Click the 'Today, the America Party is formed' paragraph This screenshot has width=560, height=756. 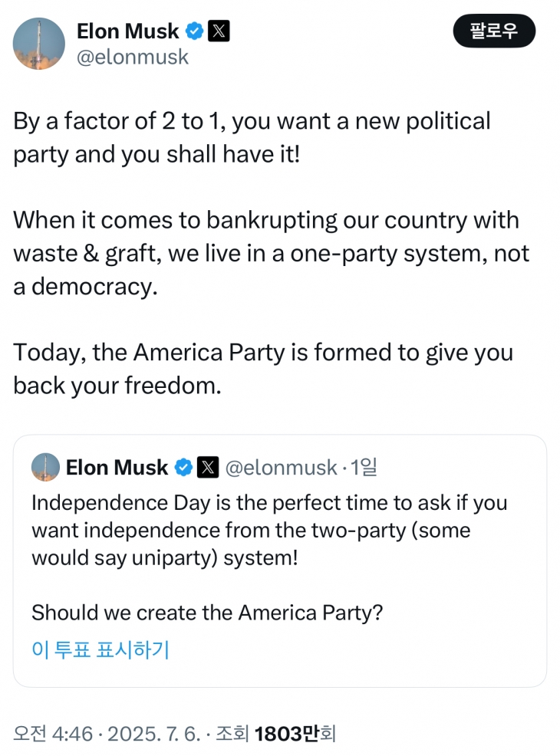(262, 369)
